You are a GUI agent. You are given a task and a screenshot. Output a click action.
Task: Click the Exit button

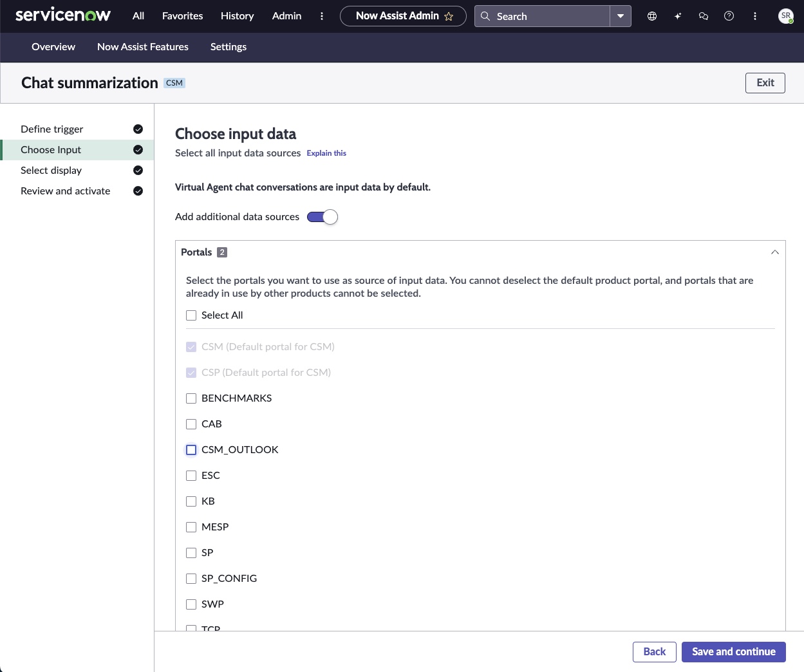[x=765, y=83]
